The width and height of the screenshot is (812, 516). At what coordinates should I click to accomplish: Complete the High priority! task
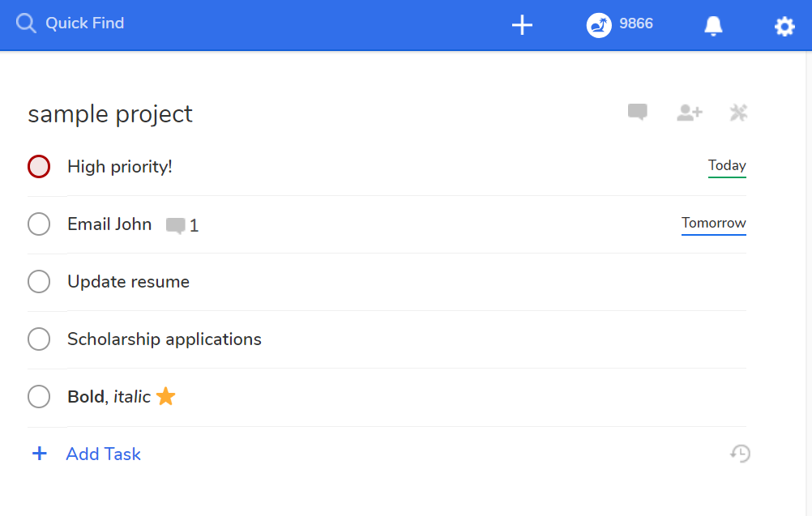(x=39, y=166)
